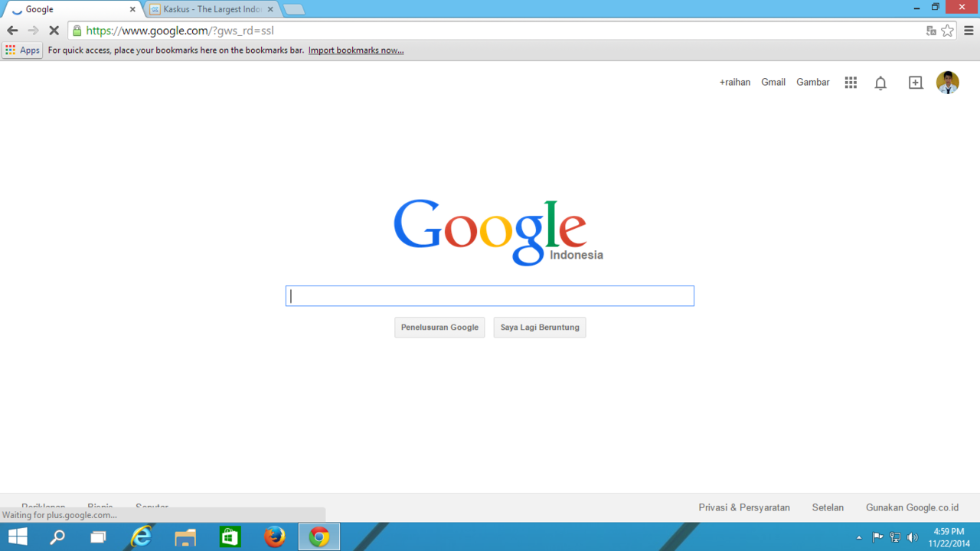Click Saya Lagi Beruntung button
The width and height of the screenshot is (980, 551).
(540, 328)
